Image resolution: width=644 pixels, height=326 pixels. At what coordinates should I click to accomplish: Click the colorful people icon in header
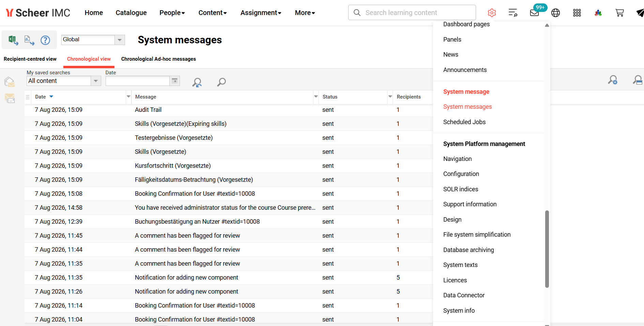tap(598, 13)
